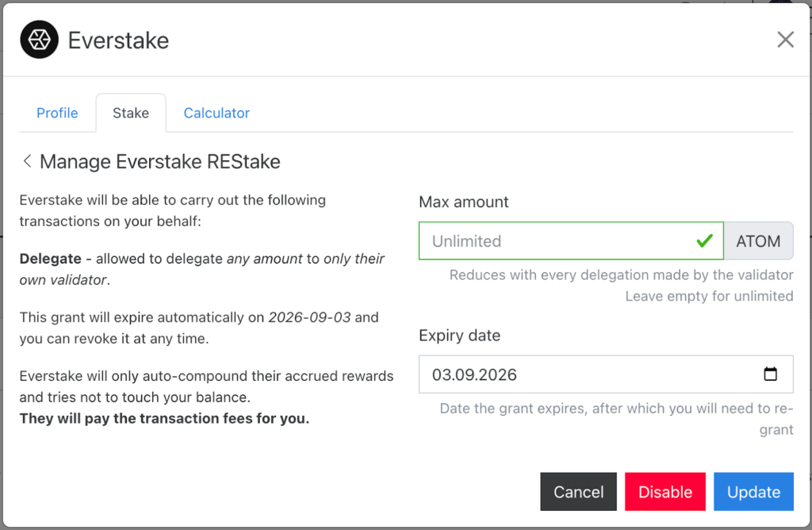The image size is (812, 530).
Task: Open the Calculator tab
Action: [216, 113]
